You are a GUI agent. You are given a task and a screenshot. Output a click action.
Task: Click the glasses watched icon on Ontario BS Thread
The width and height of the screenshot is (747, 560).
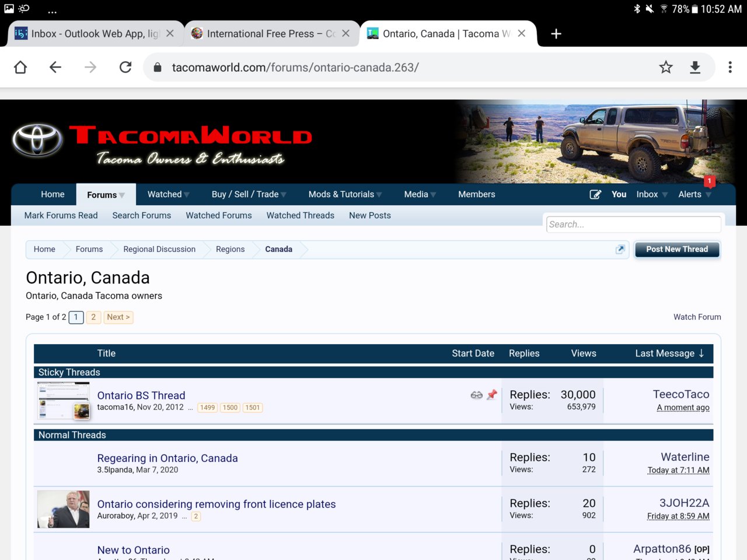click(476, 395)
